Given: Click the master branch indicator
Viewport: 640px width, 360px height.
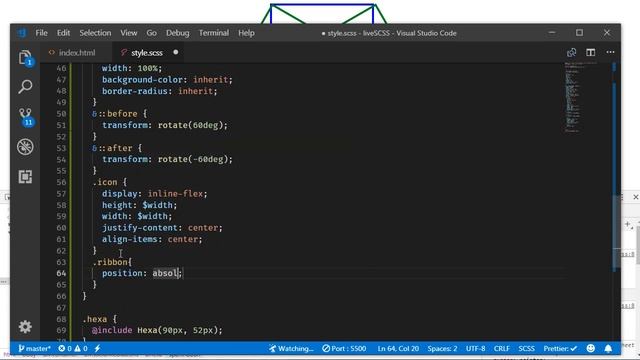Looking at the screenshot, I should point(34,348).
